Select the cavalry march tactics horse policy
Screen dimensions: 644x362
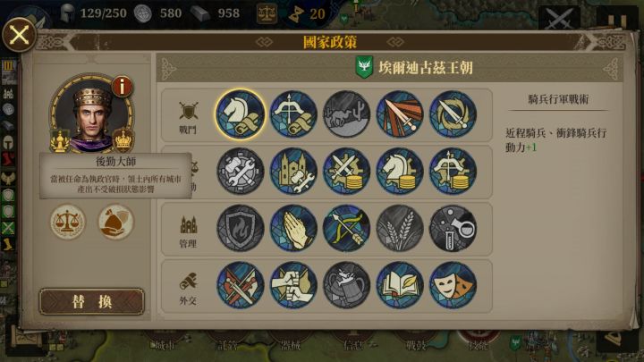point(241,114)
